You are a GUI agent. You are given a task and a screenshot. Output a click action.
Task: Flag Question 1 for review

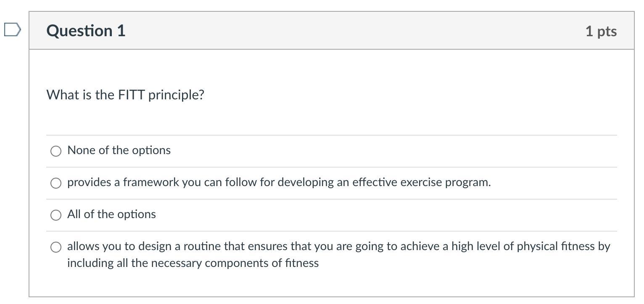click(12, 30)
